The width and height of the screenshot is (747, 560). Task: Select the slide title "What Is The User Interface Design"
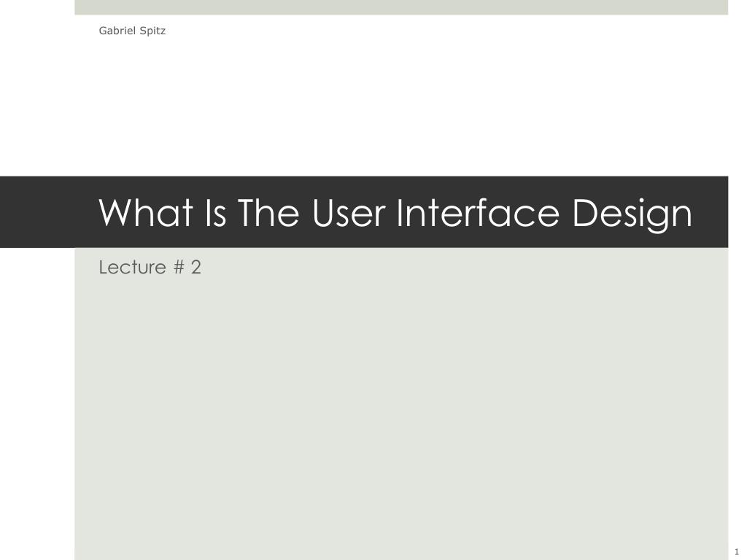[x=395, y=212]
